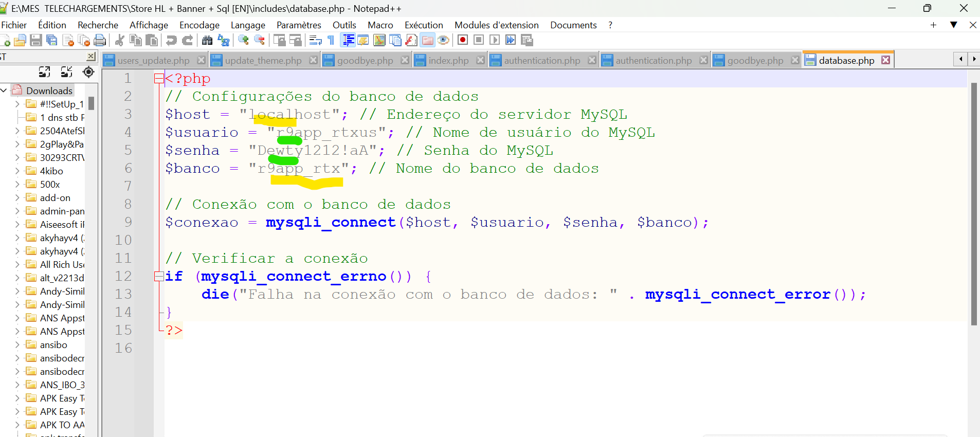The height and width of the screenshot is (437, 980).
Task: Click the Save file toolbar icon
Action: point(36,40)
